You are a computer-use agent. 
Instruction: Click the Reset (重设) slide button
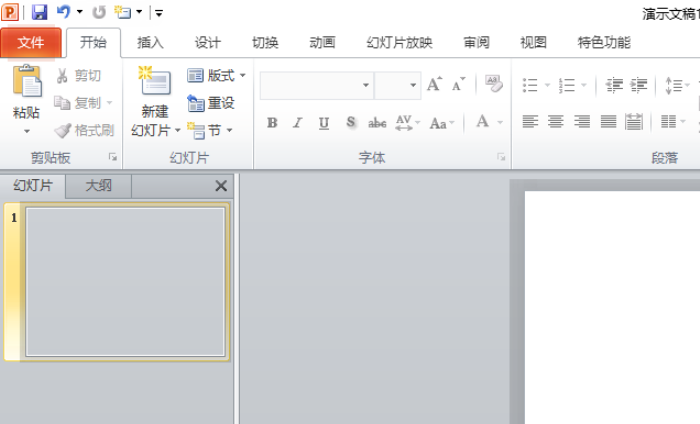(x=211, y=103)
